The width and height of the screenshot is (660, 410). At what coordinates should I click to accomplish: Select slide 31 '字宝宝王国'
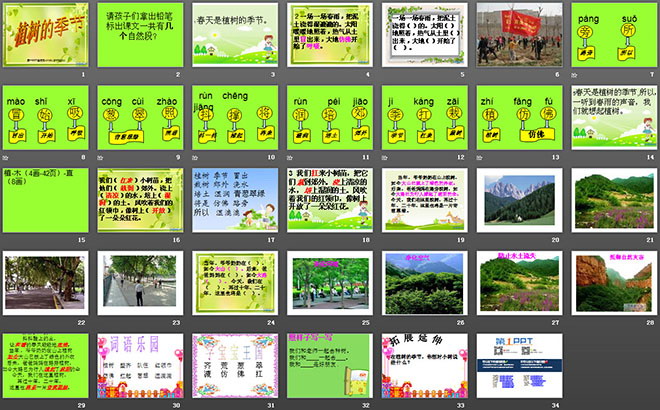(235, 366)
